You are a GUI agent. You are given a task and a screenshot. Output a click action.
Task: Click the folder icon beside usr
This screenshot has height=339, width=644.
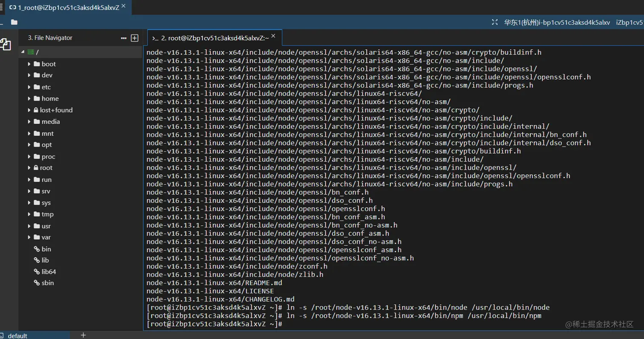point(37,226)
